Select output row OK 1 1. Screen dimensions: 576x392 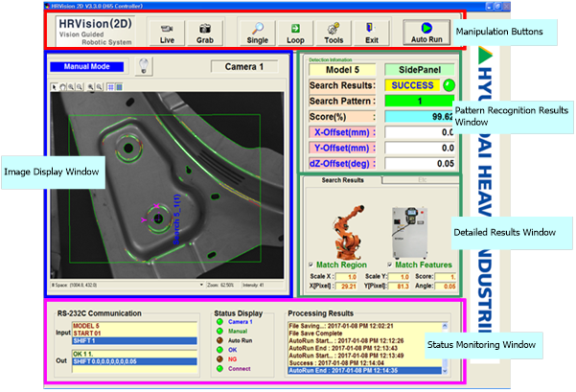[x=134, y=355]
